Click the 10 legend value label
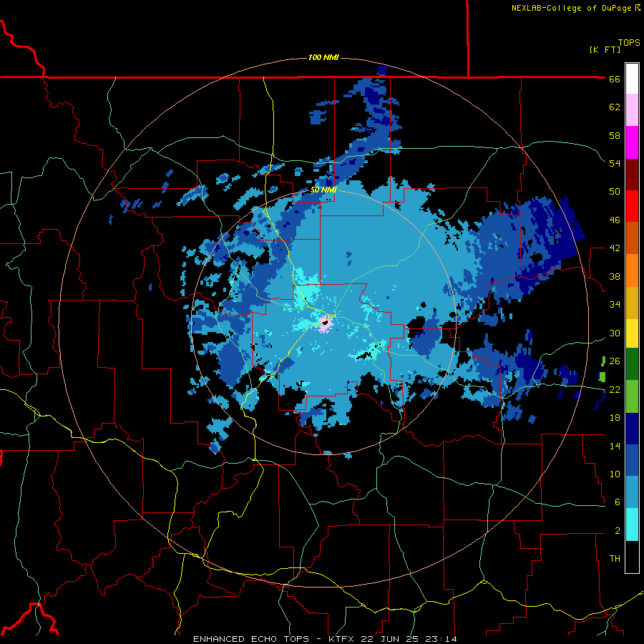This screenshot has height=644, width=644. click(x=615, y=474)
